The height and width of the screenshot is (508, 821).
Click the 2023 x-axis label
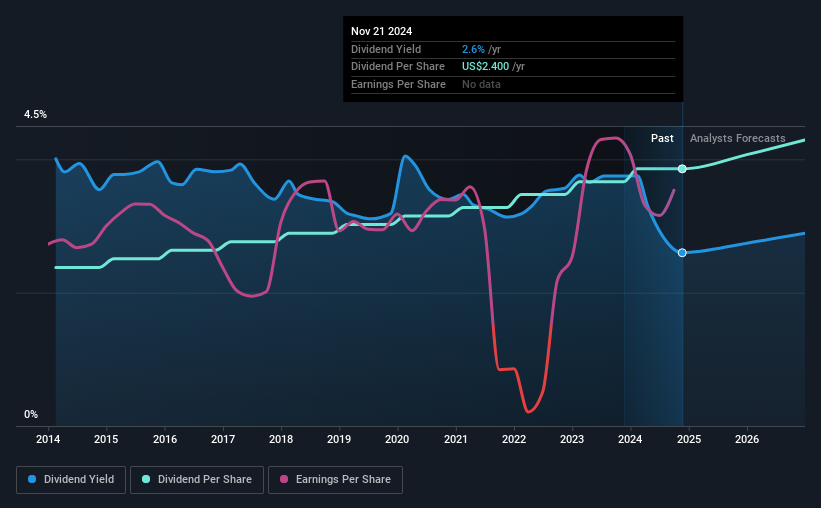click(572, 439)
